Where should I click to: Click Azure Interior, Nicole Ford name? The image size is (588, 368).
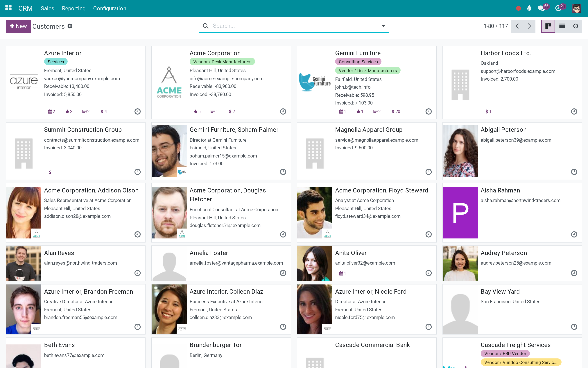click(x=371, y=292)
